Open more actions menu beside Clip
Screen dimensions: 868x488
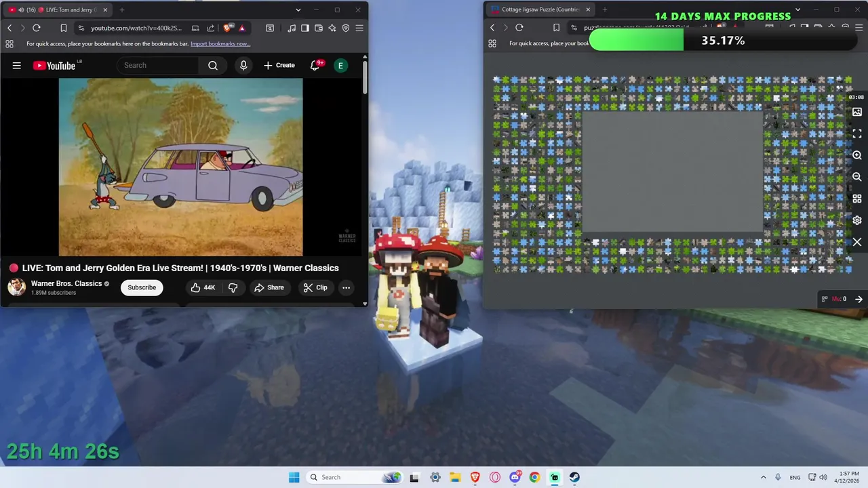click(346, 287)
